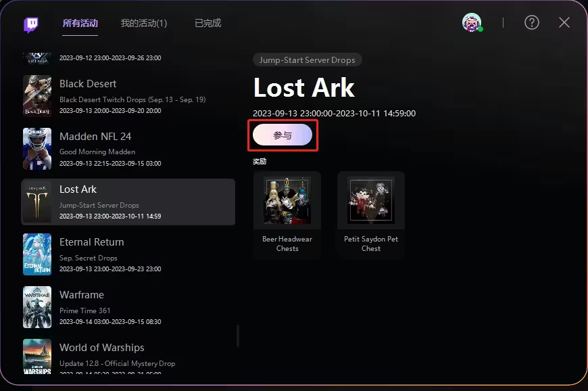Switch to the 所有活动 tab
Screen dimensions: 588x391
click(80, 23)
